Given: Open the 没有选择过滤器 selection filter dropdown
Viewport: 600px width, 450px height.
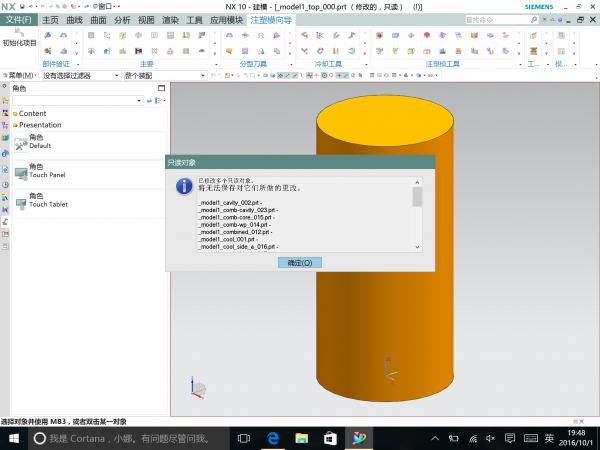Looking at the screenshot, I should pyautogui.click(x=81, y=76).
